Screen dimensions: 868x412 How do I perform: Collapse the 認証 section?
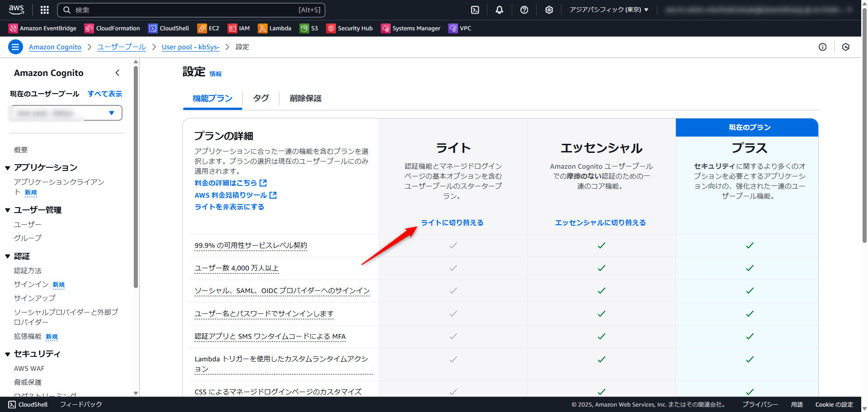pos(8,256)
